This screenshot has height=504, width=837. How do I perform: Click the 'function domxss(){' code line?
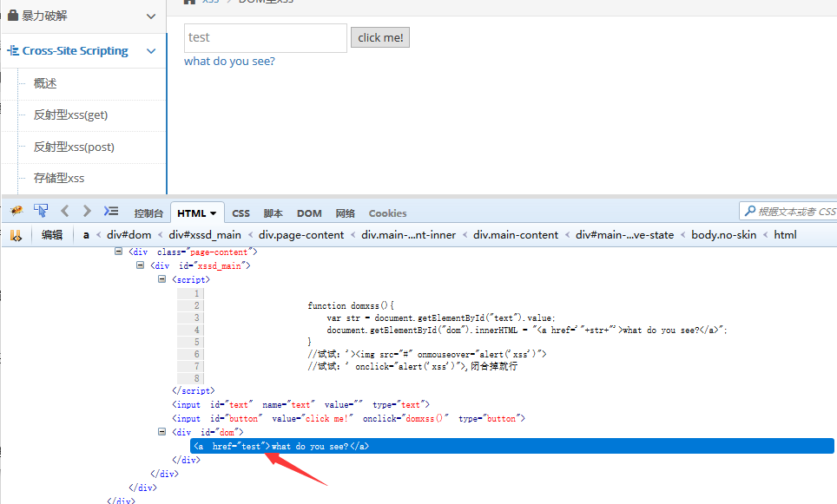click(x=351, y=305)
